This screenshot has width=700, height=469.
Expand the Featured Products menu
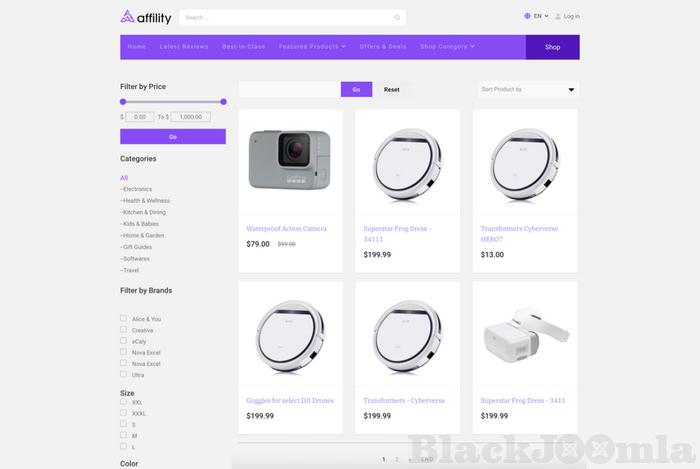312,46
